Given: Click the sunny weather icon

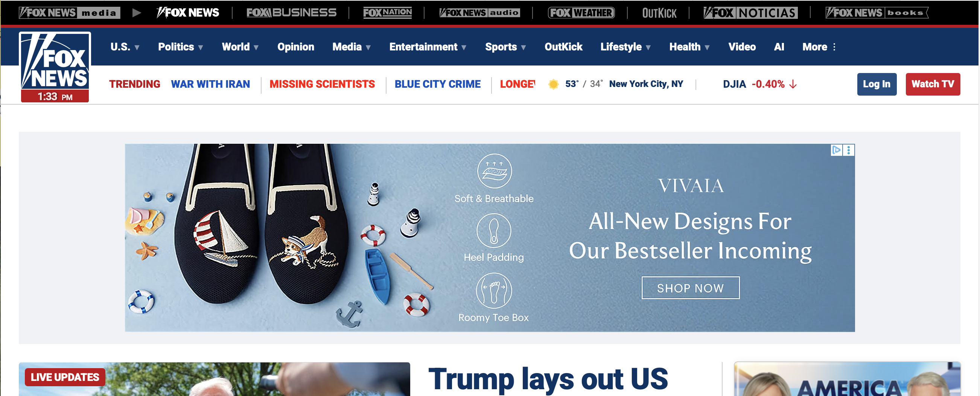Looking at the screenshot, I should (x=554, y=84).
